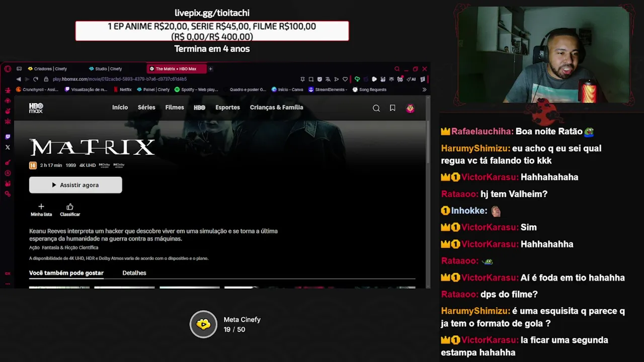This screenshot has width=644, height=362.
Task: Open Início in HBO Max navigation
Action: [120, 108]
